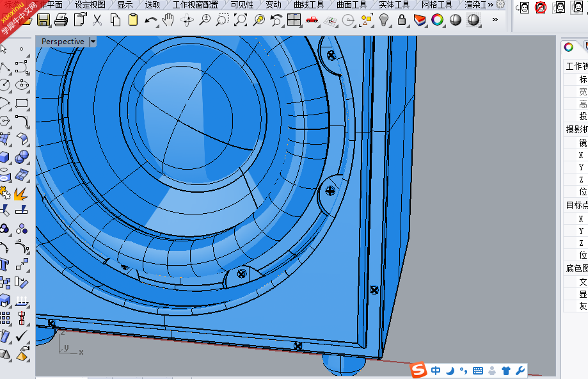Click the Lock objects padlock icon
The image size is (588, 379).
point(402,20)
